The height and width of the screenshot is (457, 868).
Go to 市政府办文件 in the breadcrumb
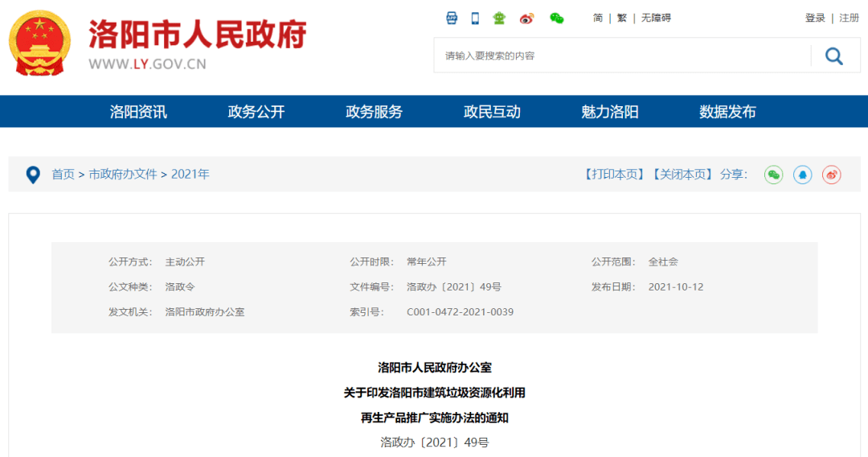[123, 175]
